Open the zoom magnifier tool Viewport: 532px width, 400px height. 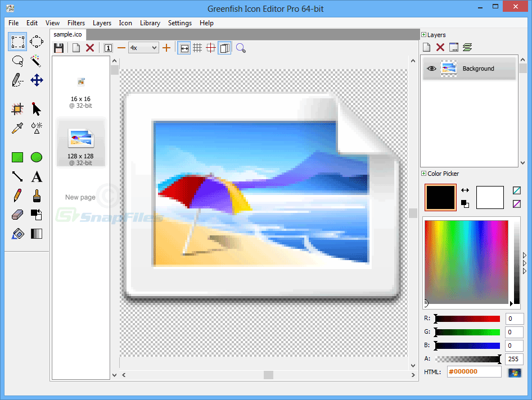[241, 48]
